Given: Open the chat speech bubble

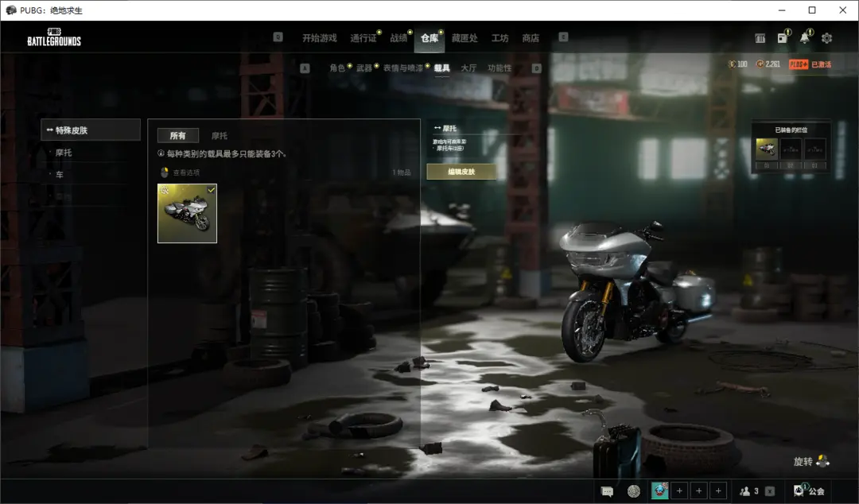Looking at the screenshot, I should click(607, 490).
